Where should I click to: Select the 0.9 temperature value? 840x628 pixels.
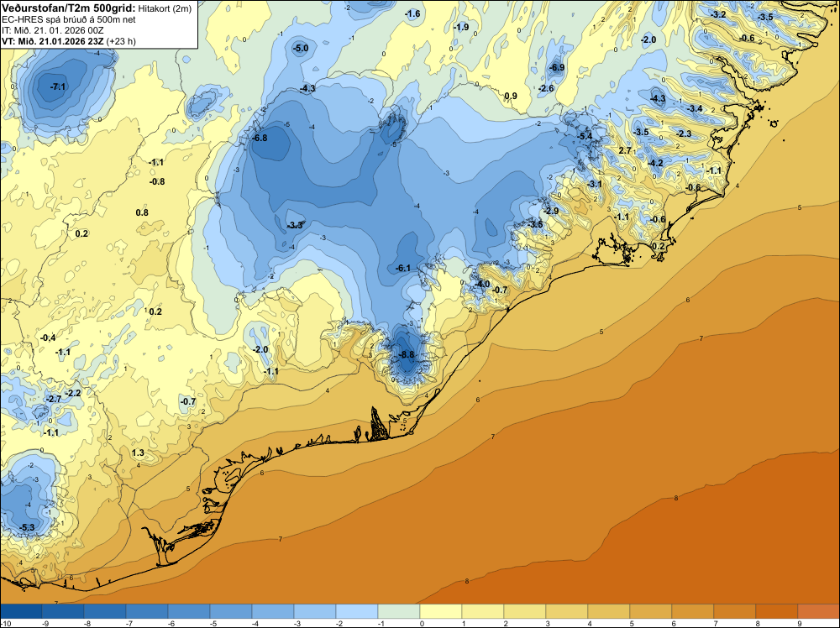[x=511, y=97]
